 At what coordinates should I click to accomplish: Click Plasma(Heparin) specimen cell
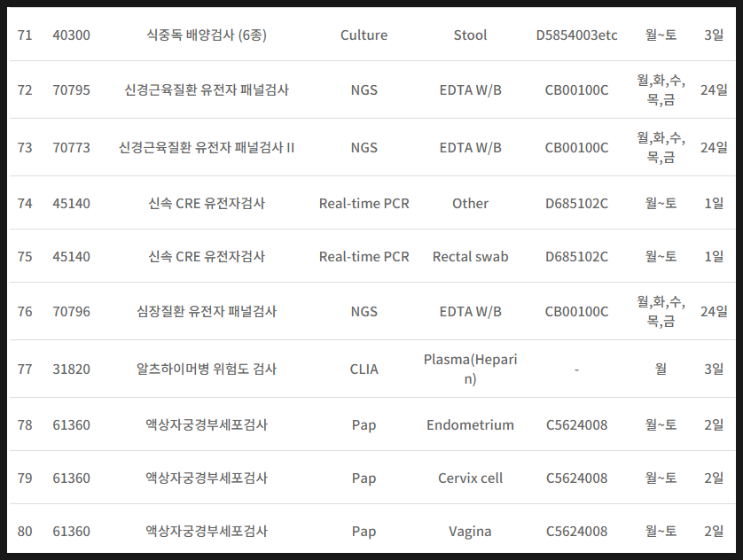point(470,369)
